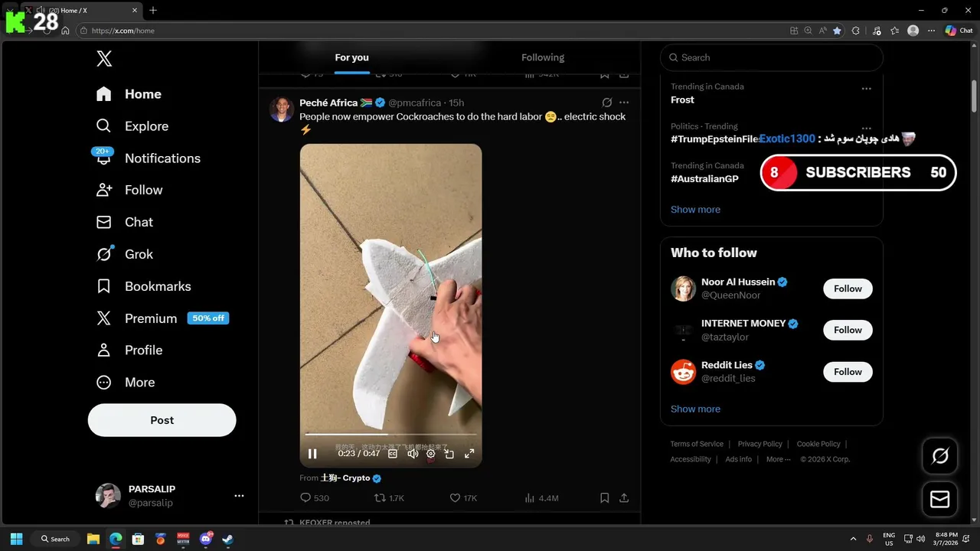
Task: Share the Peché Africa post
Action: pos(624,498)
